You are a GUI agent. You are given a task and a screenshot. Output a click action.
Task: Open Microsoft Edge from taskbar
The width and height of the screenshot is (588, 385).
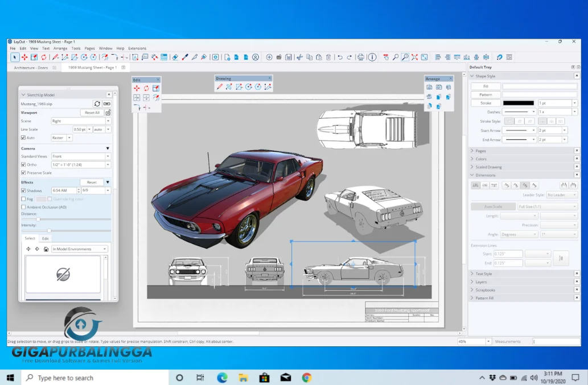click(x=222, y=378)
